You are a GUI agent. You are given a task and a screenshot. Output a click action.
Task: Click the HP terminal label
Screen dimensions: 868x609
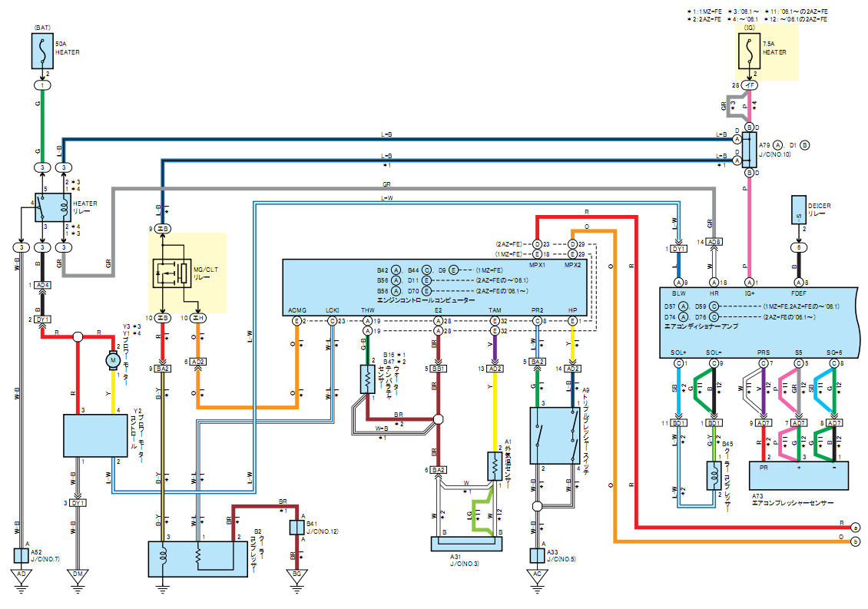(572, 310)
